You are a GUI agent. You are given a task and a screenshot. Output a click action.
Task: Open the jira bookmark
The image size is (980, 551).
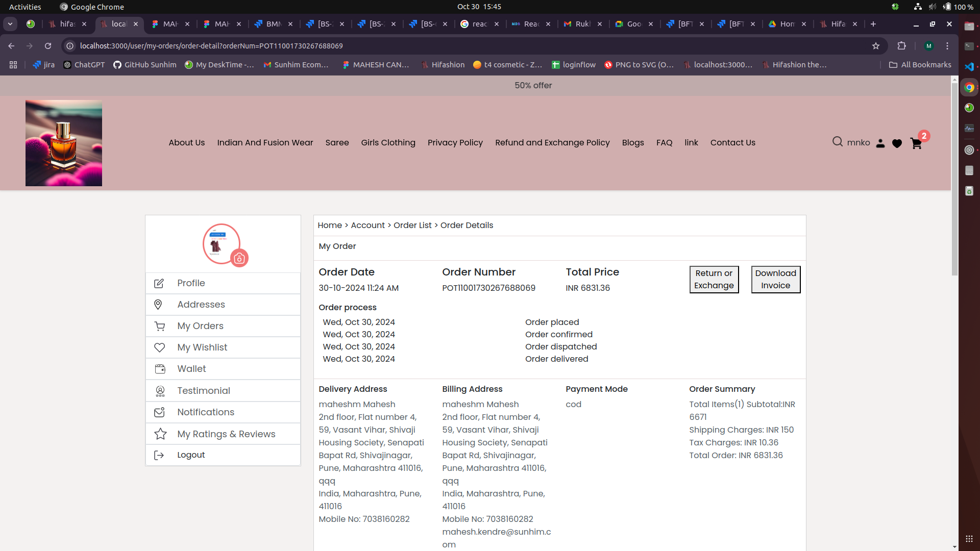(43, 65)
